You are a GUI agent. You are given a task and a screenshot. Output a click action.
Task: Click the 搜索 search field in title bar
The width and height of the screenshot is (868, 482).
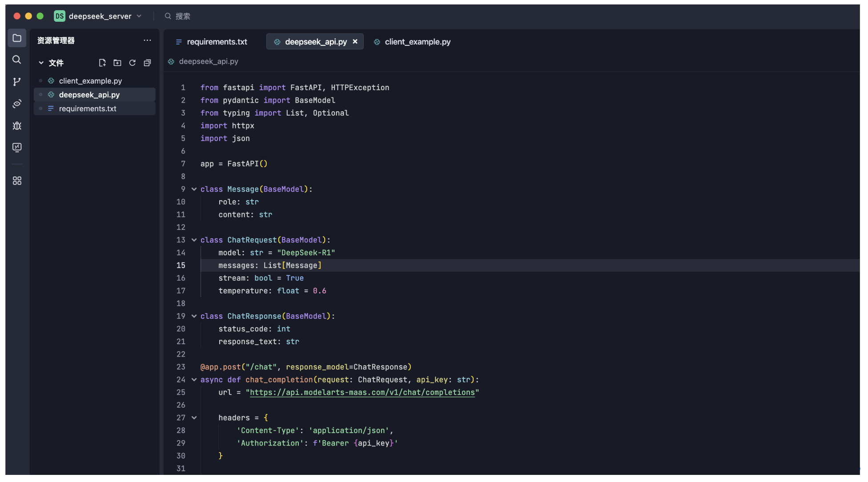(x=182, y=16)
